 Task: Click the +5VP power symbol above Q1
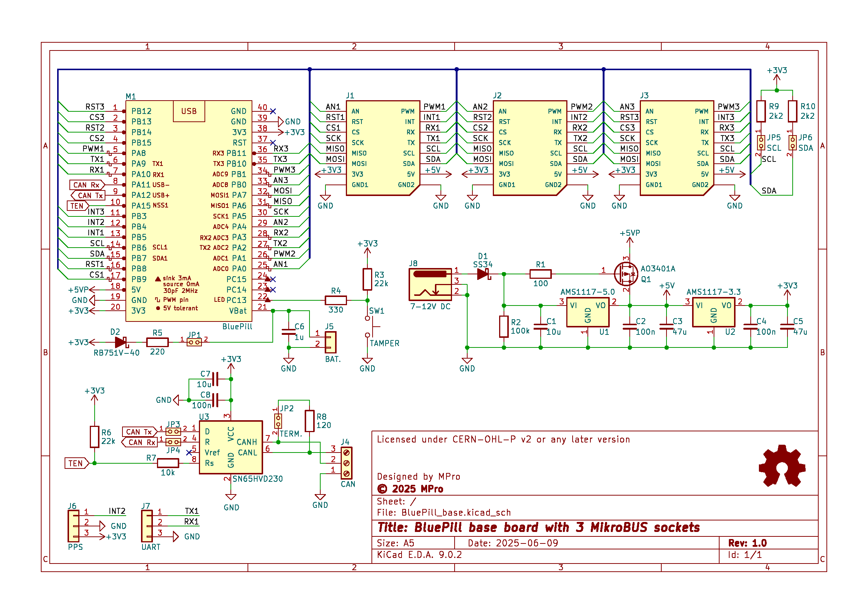click(629, 238)
